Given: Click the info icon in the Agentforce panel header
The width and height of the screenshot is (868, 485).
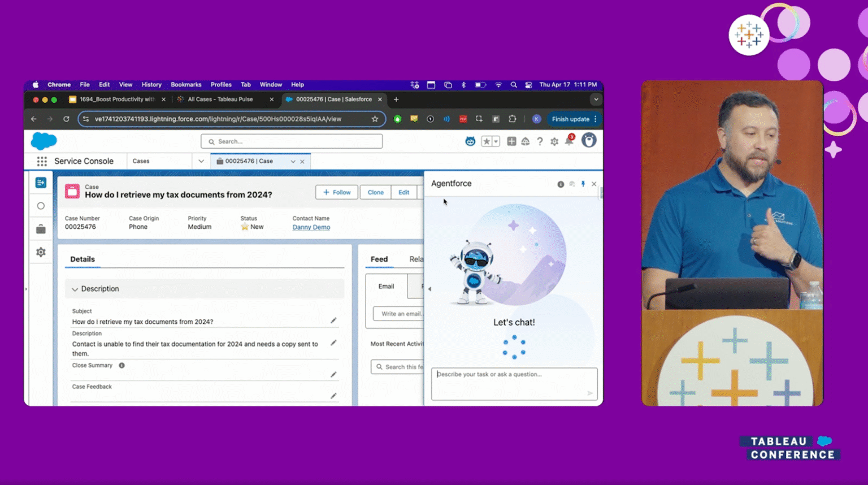Looking at the screenshot, I should pyautogui.click(x=561, y=184).
